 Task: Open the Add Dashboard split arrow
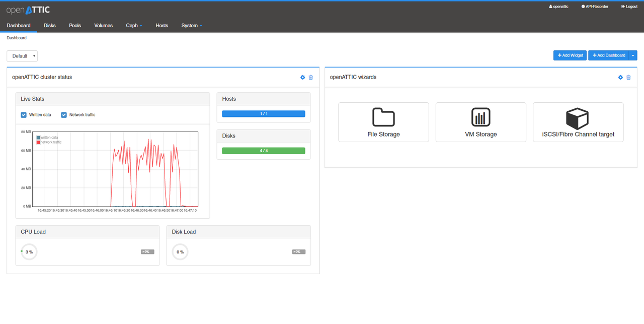633,55
